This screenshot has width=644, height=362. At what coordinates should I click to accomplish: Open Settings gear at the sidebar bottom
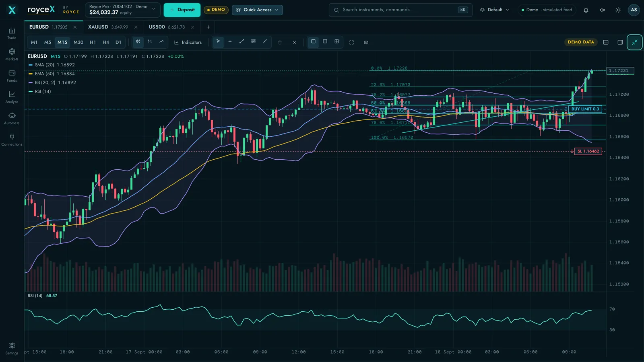tap(12, 348)
